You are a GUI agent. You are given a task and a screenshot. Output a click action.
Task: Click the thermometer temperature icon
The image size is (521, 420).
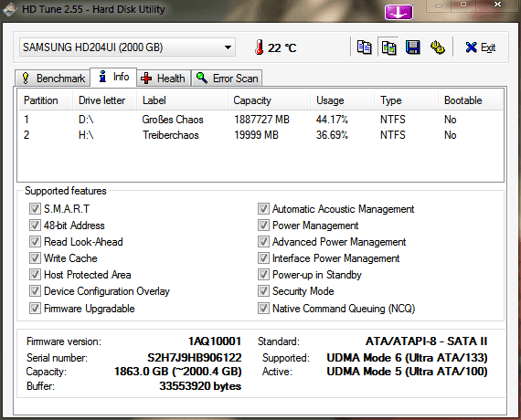pos(260,47)
